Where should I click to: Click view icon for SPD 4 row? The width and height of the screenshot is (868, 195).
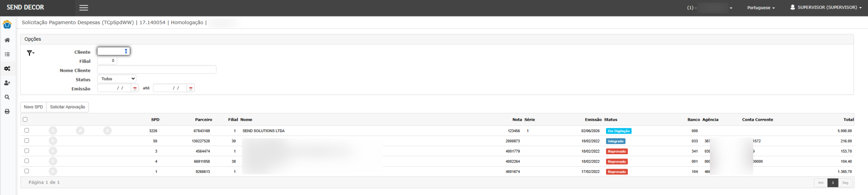[53, 161]
